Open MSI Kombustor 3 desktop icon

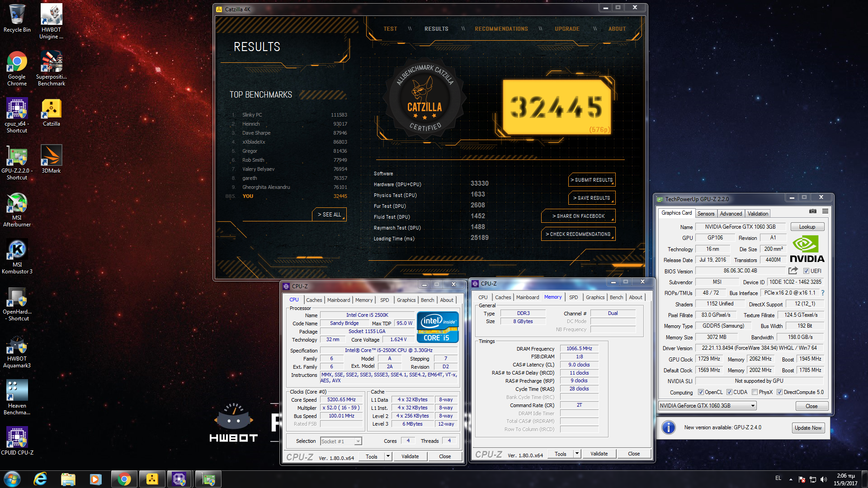click(17, 256)
